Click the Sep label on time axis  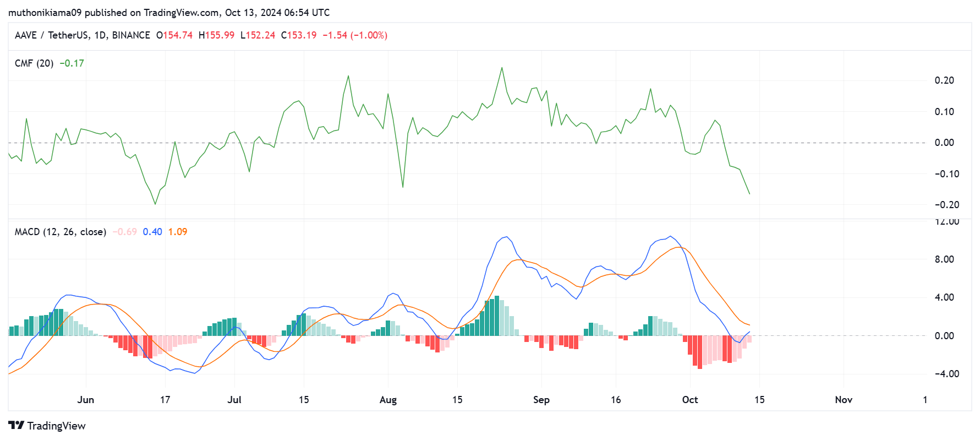541,400
